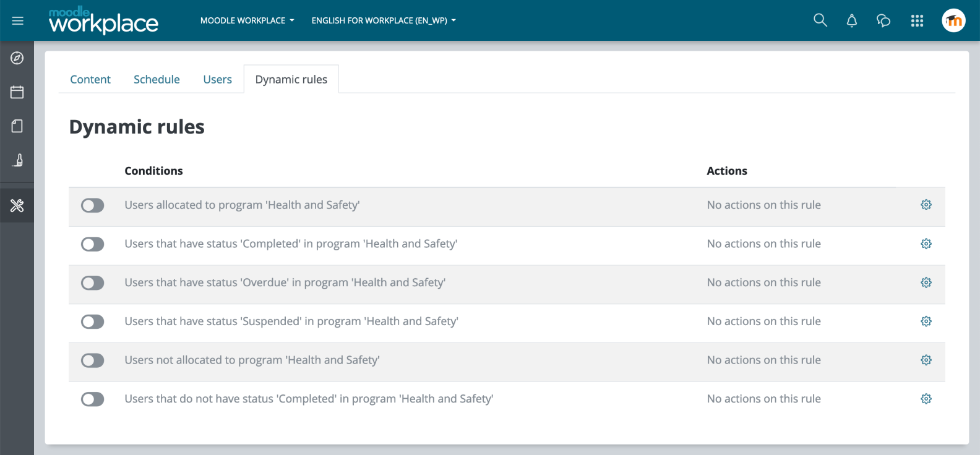The image size is (980, 455).
Task: Expand the Moodle Workplace dropdown menu
Action: [x=247, y=20]
